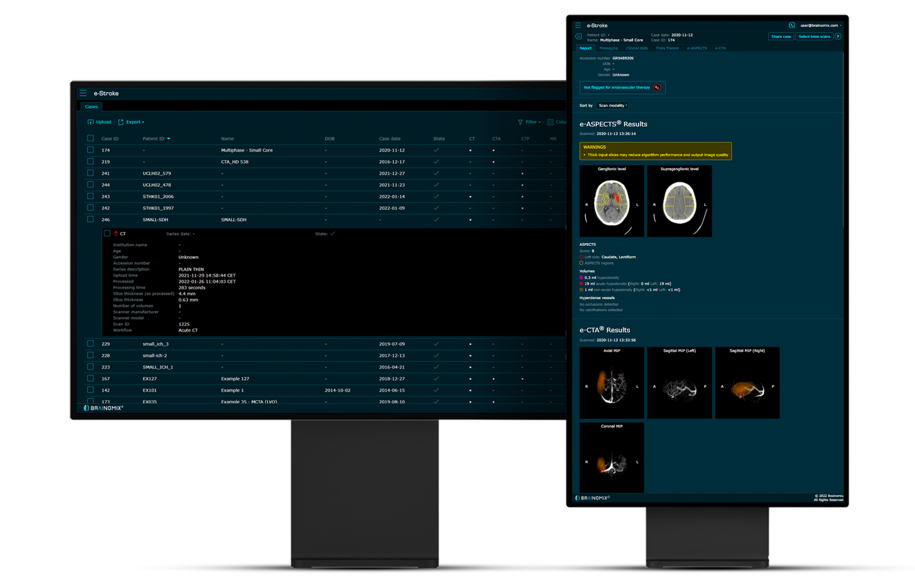915x588 pixels.
Task: Click patient ID STHK01_2006 cell
Action: (158, 197)
